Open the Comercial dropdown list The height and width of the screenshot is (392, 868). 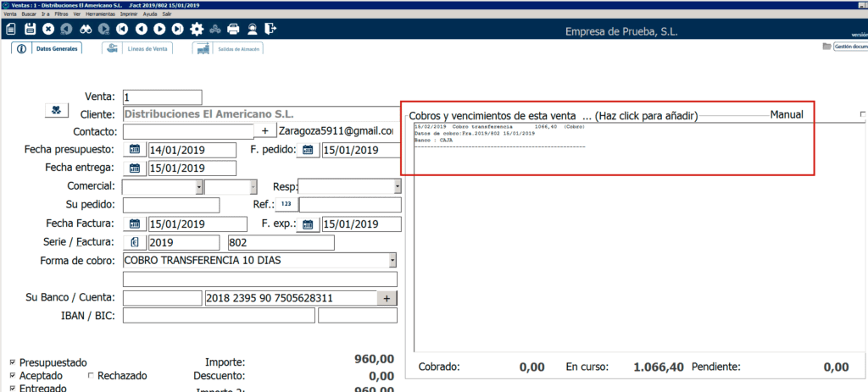point(199,186)
